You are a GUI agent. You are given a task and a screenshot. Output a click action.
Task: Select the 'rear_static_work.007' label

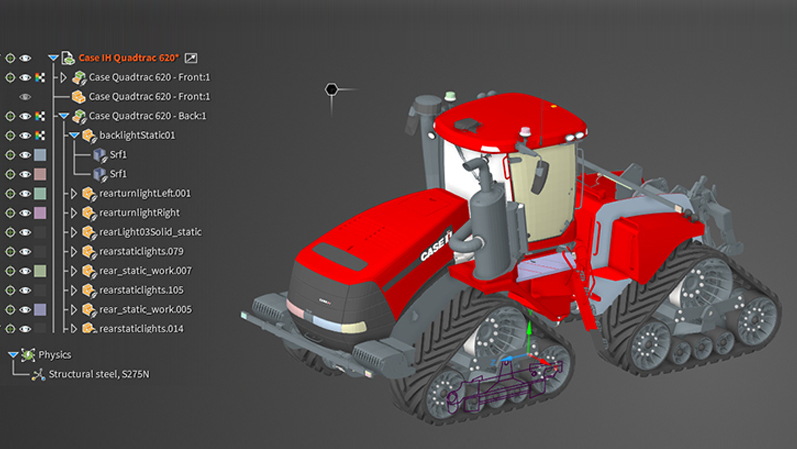tap(145, 271)
